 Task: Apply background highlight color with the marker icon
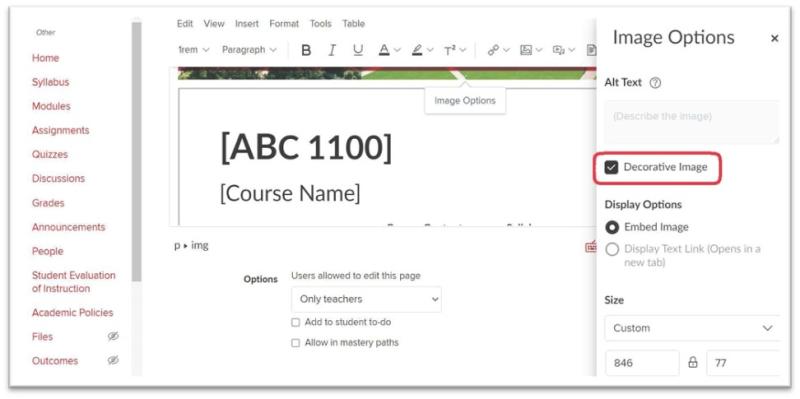click(x=417, y=50)
